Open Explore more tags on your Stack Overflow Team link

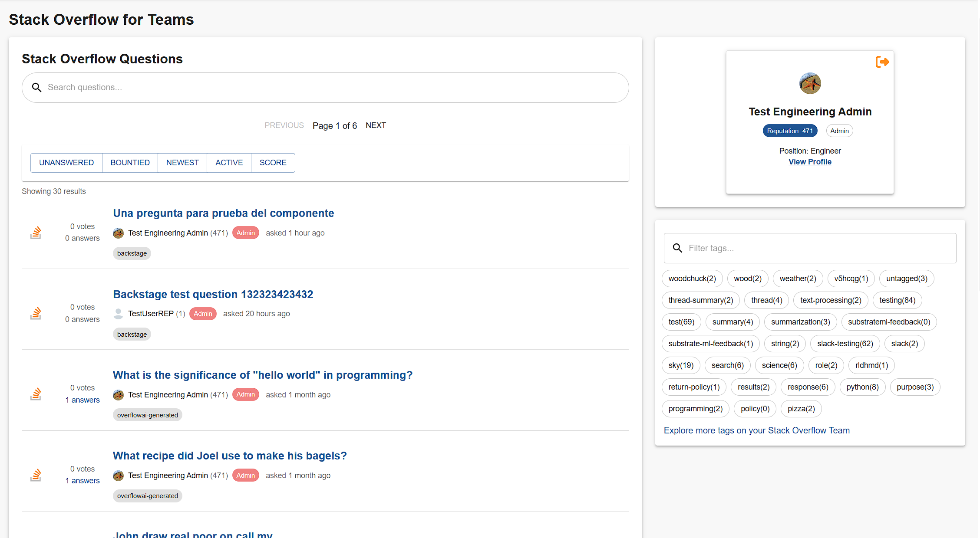[756, 430]
